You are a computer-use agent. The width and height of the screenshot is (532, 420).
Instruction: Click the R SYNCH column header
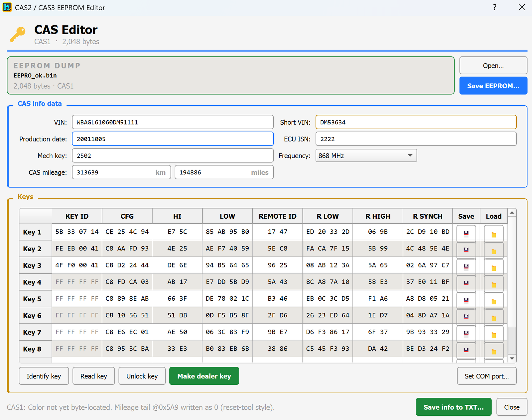pyautogui.click(x=428, y=216)
